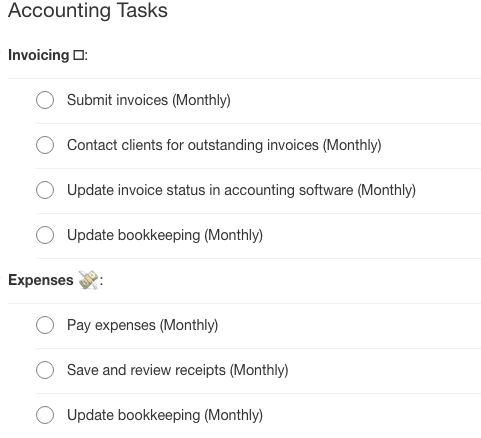This screenshot has width=481, height=438.
Task: Tick Update invoice status in accounting software circle
Action: click(45, 190)
